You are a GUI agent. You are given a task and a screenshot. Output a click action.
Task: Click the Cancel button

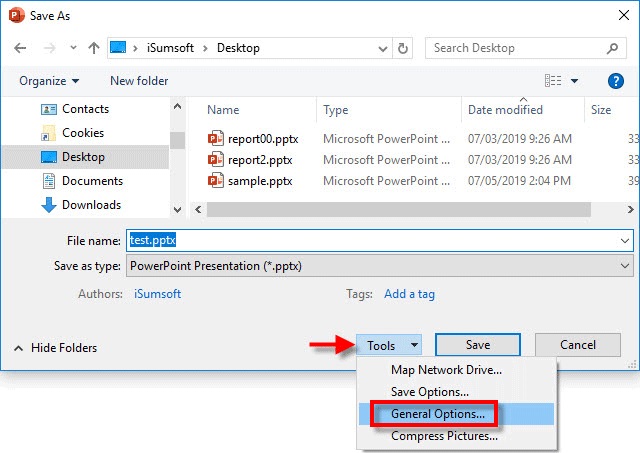point(577,345)
